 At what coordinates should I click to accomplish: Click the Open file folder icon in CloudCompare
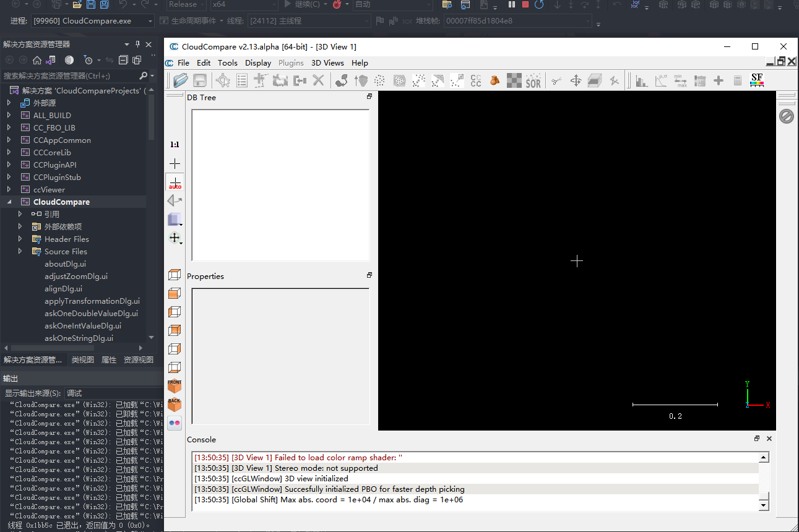point(181,80)
